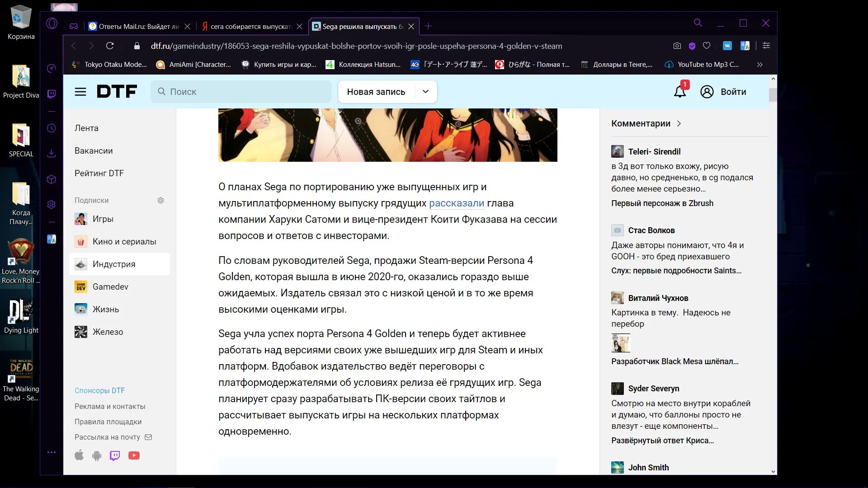The width and height of the screenshot is (868, 488).
Task: Close the Sega решила выпускать tab
Action: [x=411, y=27]
